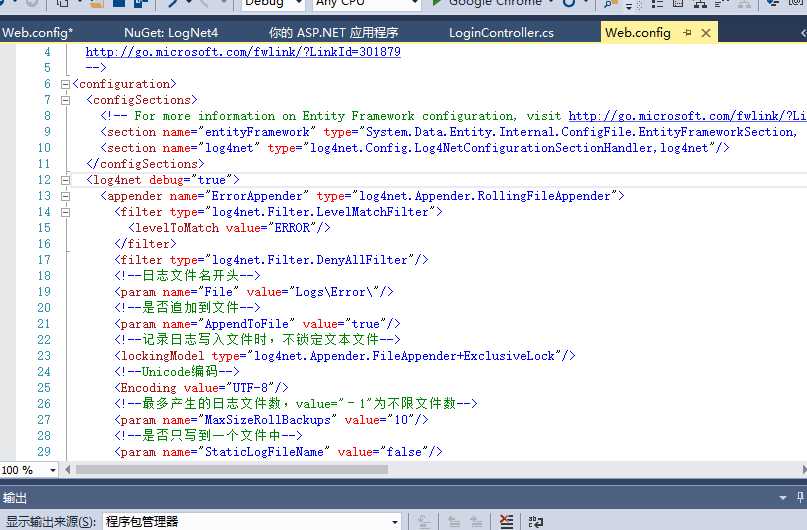Open the Entity Framework fwlink URL on line 8
Image resolution: width=807 pixels, height=530 pixels.
(687, 116)
